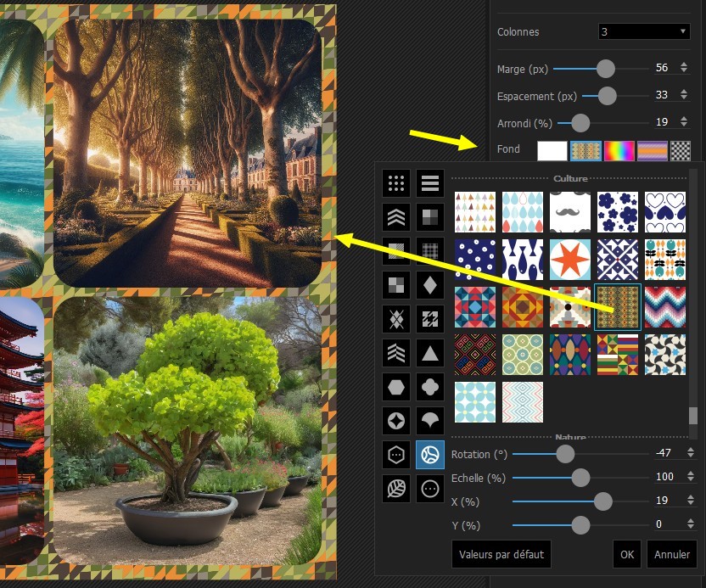
Task: Confirm with the OK button
Action: [627, 554]
